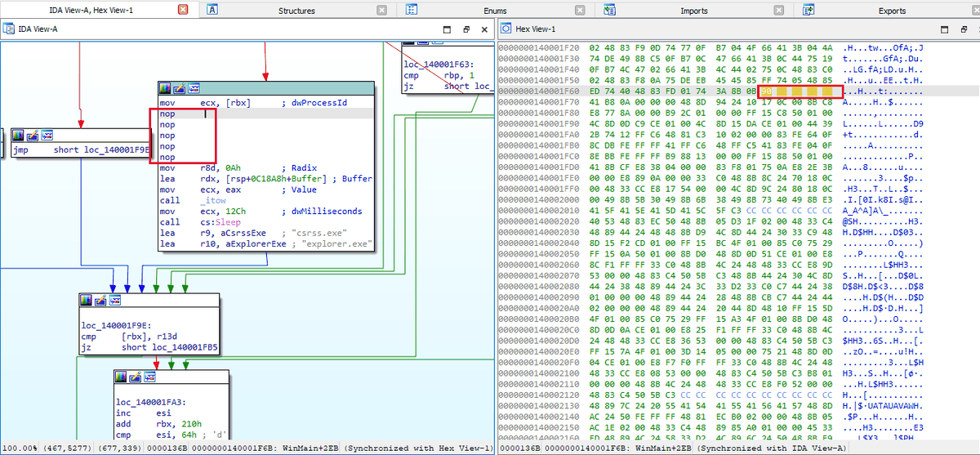This screenshot has width=980, height=455.
Task: Click the color icon on the jmp node
Action: (18, 135)
